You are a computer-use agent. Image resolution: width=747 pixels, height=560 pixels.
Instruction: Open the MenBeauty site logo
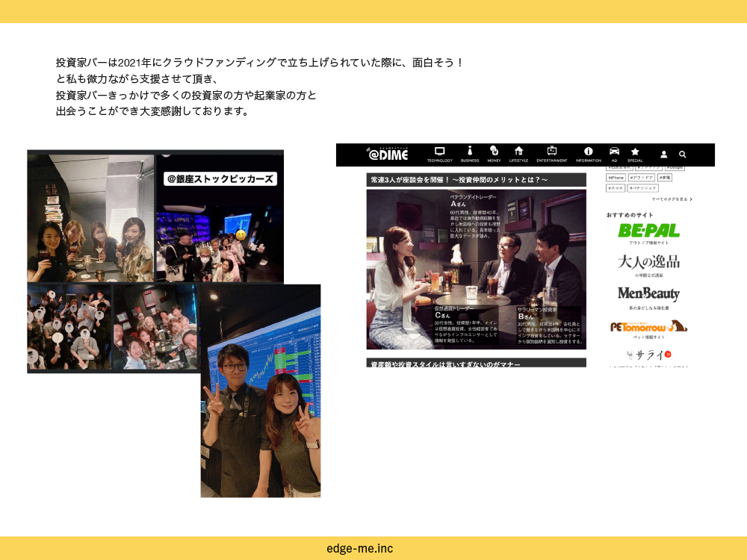click(x=648, y=294)
